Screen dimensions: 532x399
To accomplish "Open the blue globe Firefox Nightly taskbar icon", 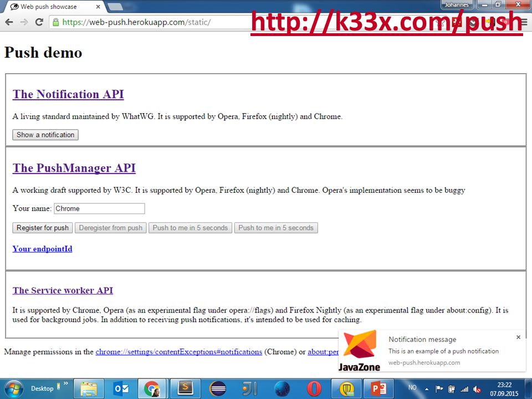I will point(282,389).
